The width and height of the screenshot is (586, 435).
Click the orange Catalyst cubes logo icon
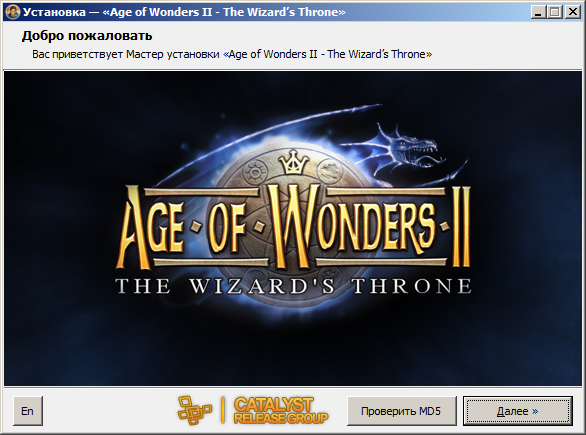(x=194, y=410)
